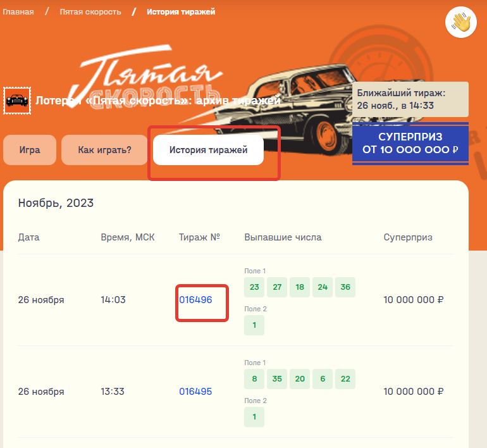Open draw number 016496
The image size is (487, 448).
coord(195,300)
